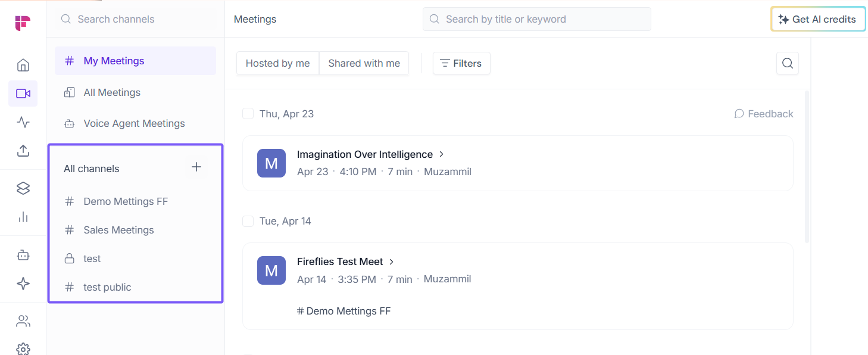The height and width of the screenshot is (355, 868).
Task: Click the Get AI credits button
Action: click(817, 19)
